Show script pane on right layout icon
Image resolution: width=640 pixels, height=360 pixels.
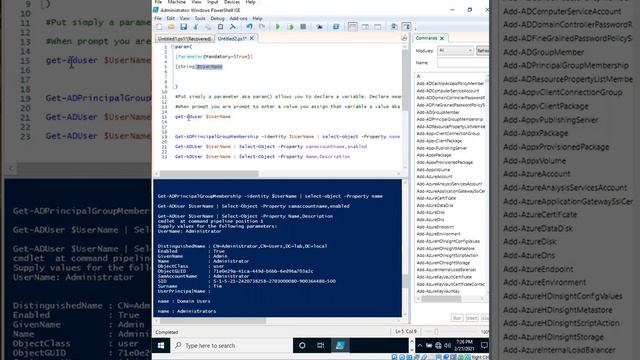pyautogui.click(x=365, y=27)
